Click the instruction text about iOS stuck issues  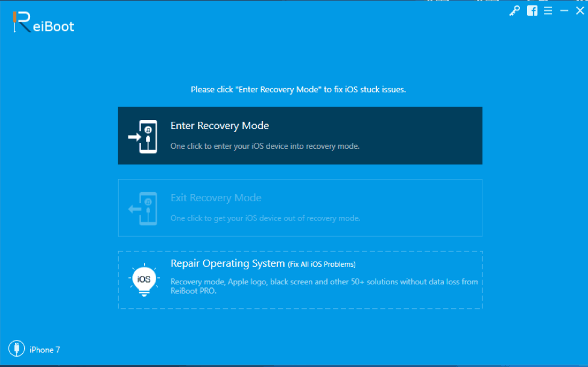pyautogui.click(x=298, y=90)
